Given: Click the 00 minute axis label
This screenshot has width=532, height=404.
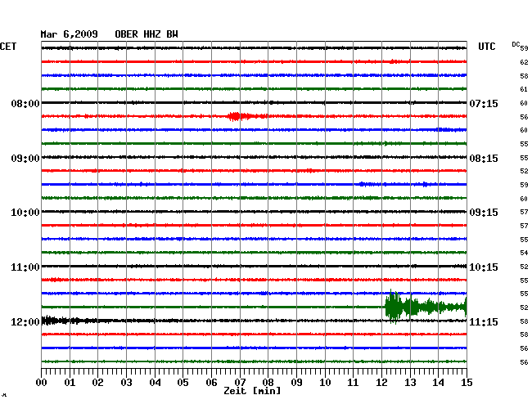Looking at the screenshot, I should click(42, 382).
